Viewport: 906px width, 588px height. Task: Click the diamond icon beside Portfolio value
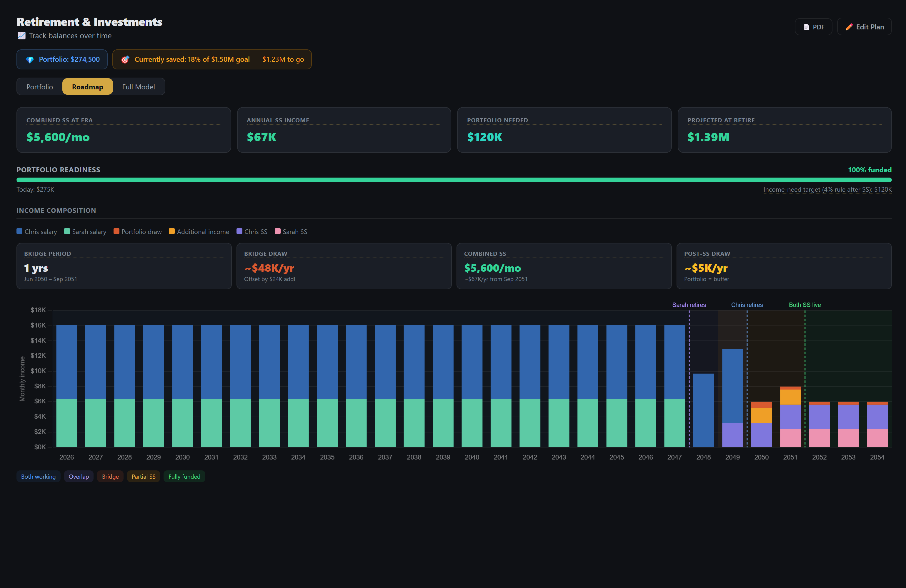coord(30,60)
